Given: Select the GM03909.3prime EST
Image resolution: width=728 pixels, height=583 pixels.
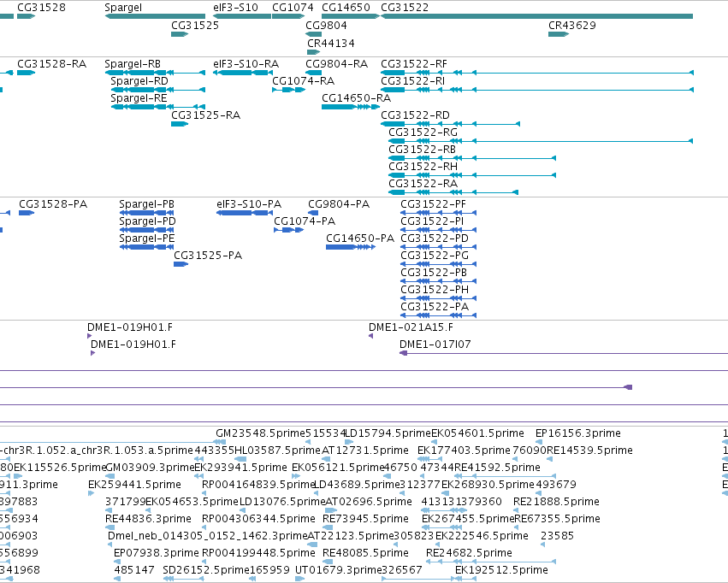Looking at the screenshot, I should (110, 476).
